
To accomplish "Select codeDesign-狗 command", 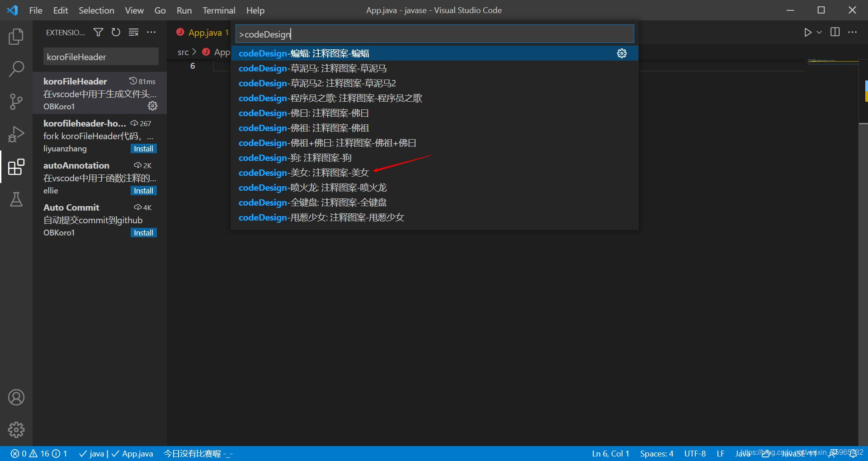I will point(434,158).
